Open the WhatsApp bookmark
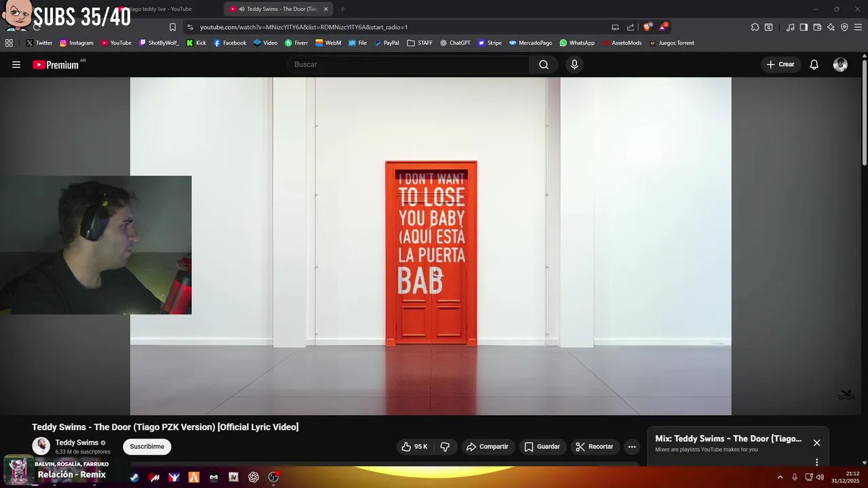The width and height of the screenshot is (868, 488). coord(577,43)
